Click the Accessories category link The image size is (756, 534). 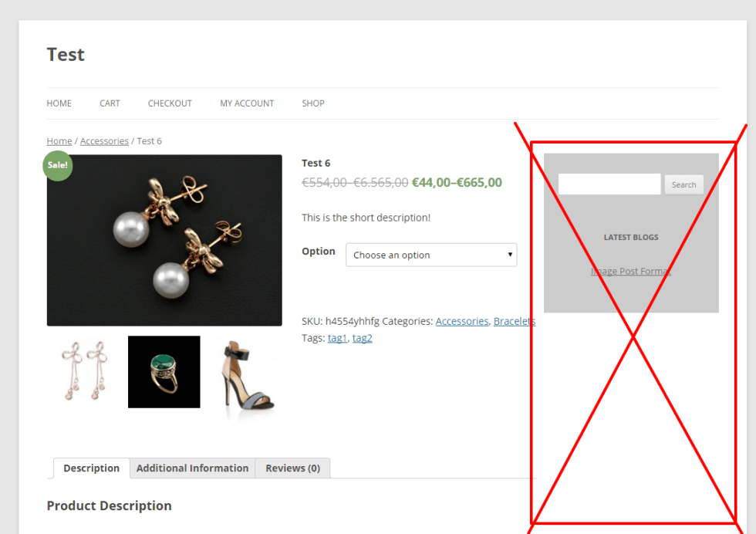pyautogui.click(x=462, y=321)
